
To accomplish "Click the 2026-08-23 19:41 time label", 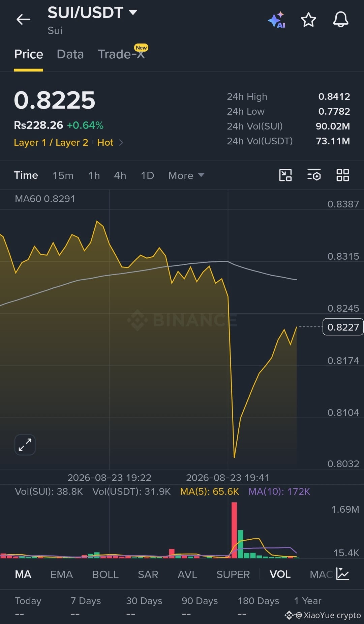I will [228, 478].
